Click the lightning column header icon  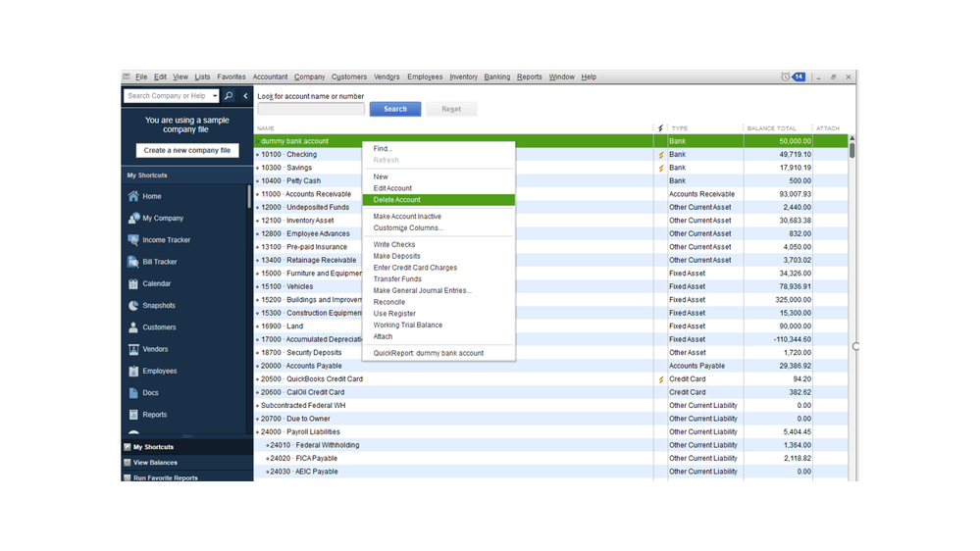(x=660, y=128)
